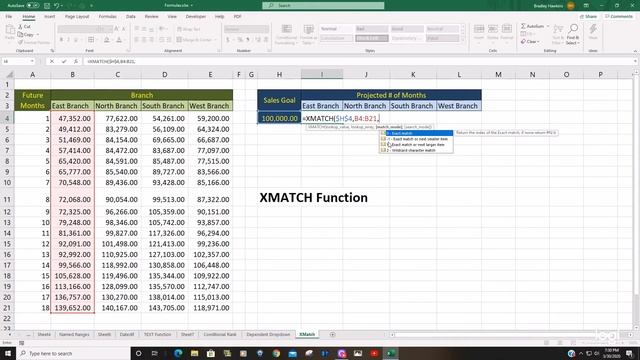This screenshot has height=360, width=640.
Task: Open Sort & Filter menu
Action: point(558,34)
